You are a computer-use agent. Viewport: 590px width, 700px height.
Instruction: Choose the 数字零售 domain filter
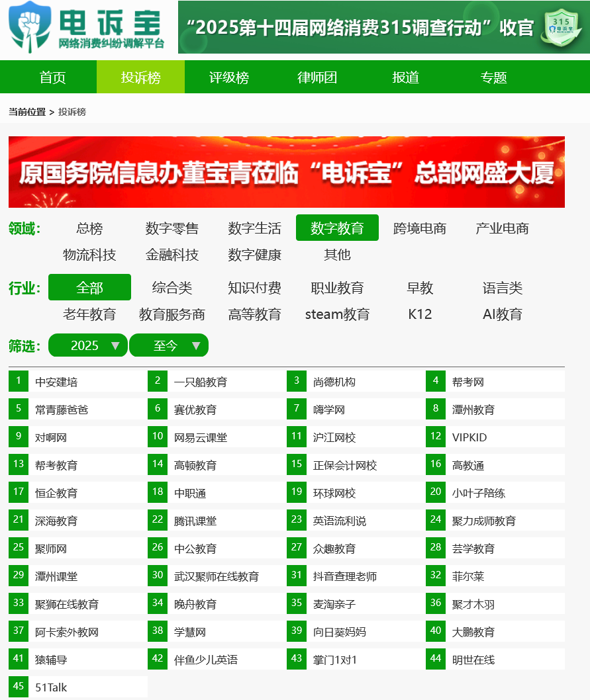pos(172,228)
